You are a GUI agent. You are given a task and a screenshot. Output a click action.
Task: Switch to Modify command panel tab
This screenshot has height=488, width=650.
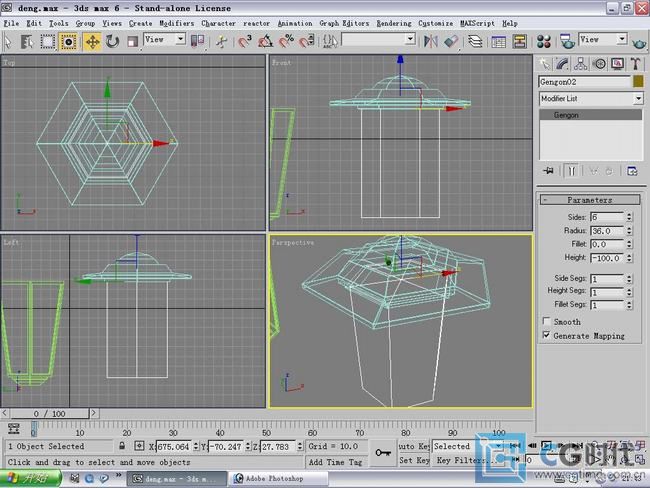pyautogui.click(x=563, y=64)
